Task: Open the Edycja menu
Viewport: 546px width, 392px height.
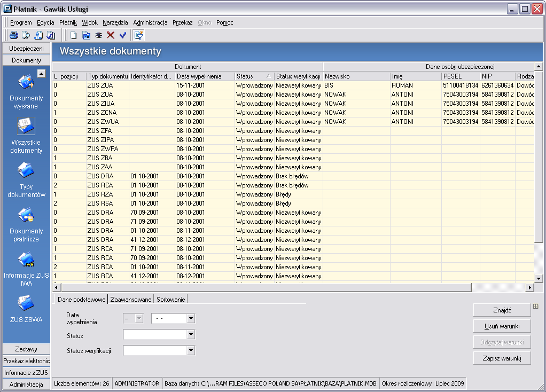Action: 45,22
